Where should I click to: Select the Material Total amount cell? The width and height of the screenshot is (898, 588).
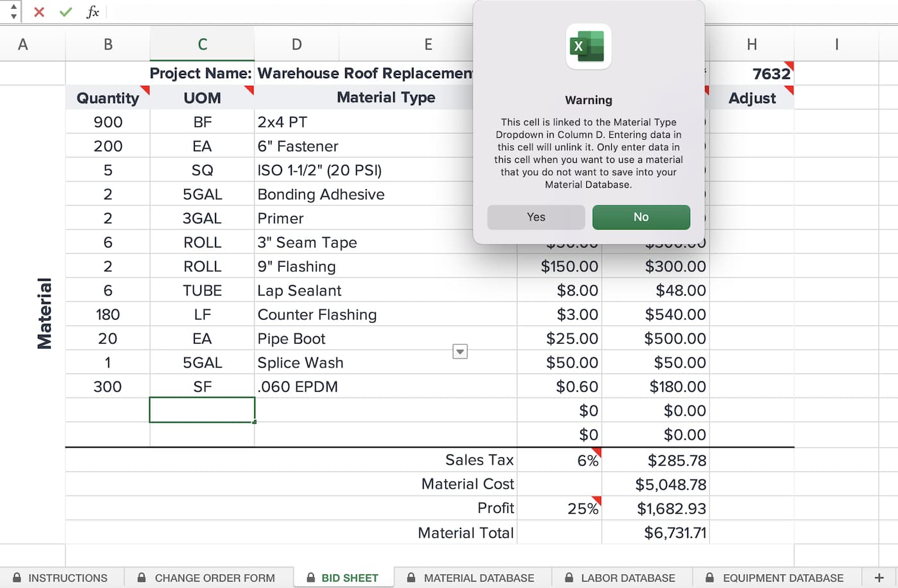pos(656,532)
